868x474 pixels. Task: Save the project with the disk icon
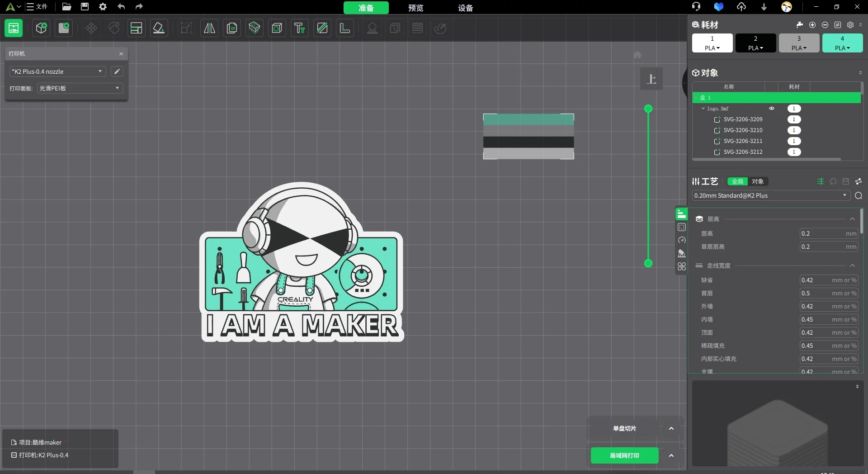85,7
